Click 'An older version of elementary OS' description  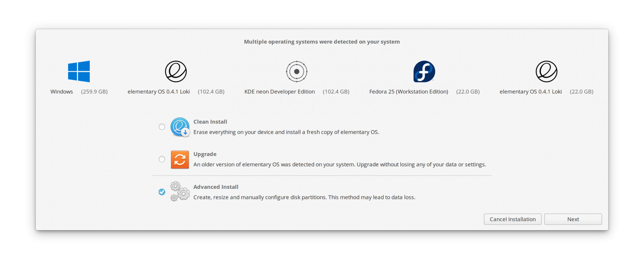340,165
